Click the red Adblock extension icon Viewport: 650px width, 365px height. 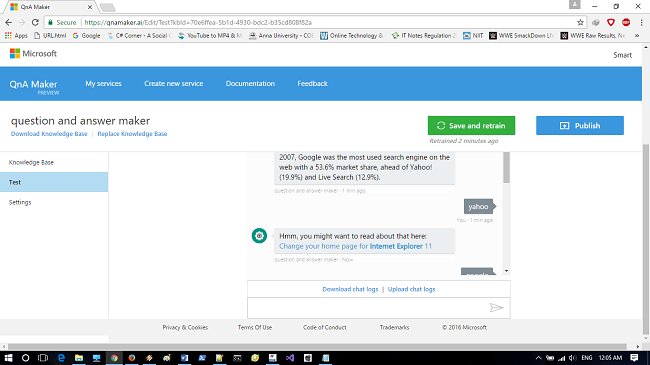click(x=626, y=22)
